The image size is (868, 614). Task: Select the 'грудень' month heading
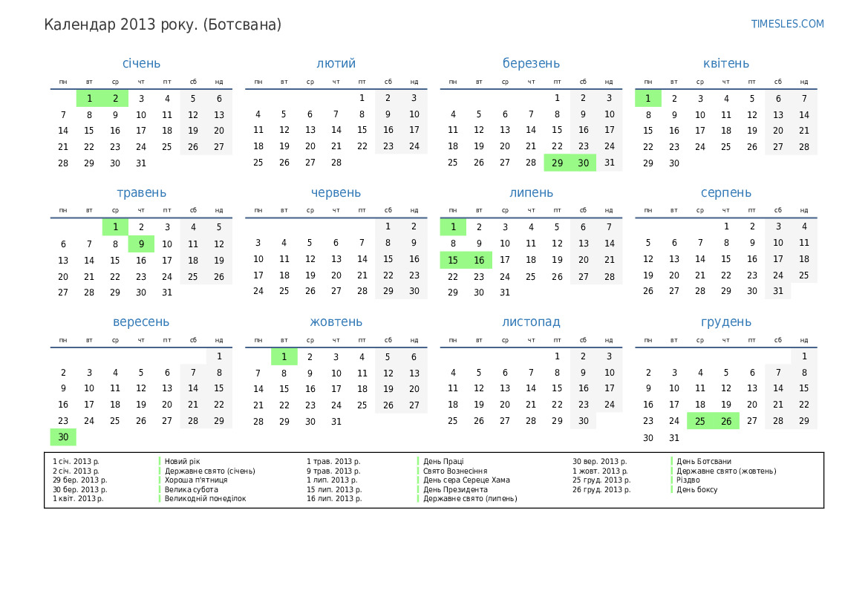point(725,321)
